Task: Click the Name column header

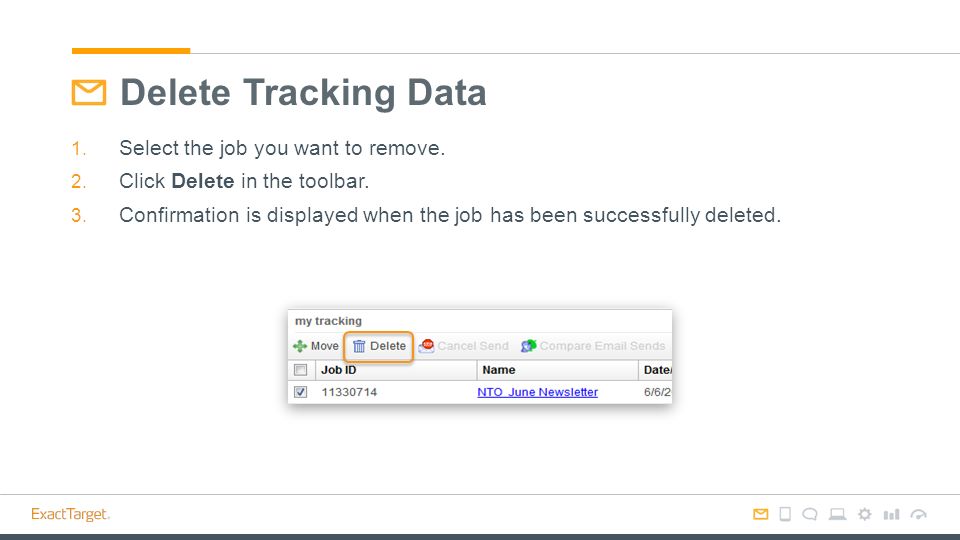Action: click(x=498, y=370)
